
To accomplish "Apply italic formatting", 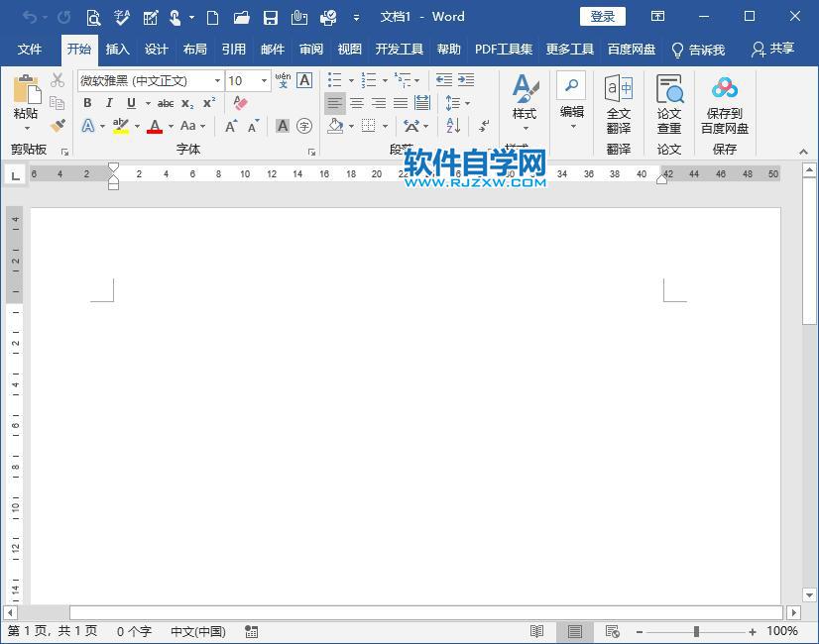I will (110, 103).
